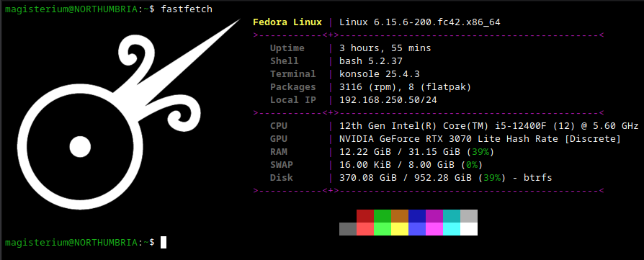Viewport: 644px width, 260px height.
Task: Click the yellow Fedora Linux heading
Action: pyautogui.click(x=287, y=22)
